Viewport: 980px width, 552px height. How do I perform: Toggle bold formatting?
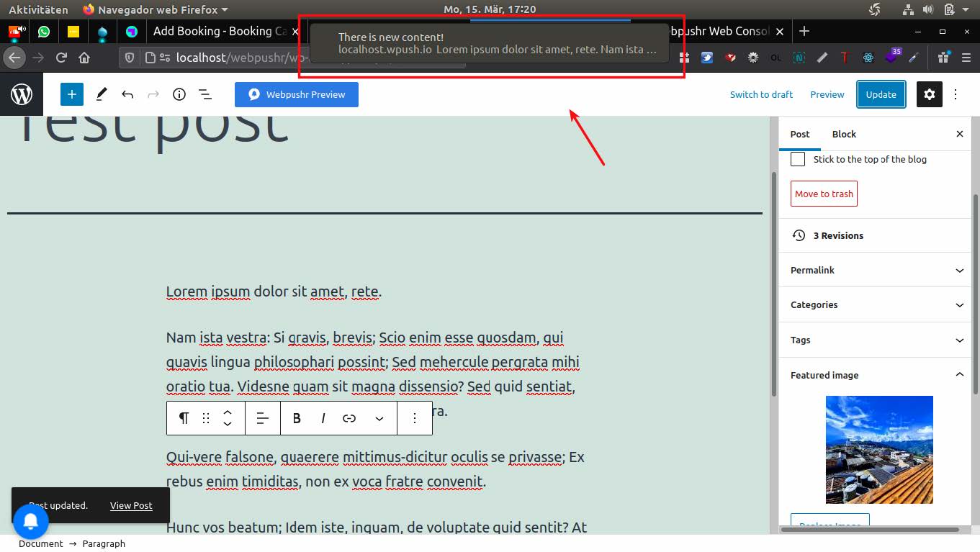[297, 418]
